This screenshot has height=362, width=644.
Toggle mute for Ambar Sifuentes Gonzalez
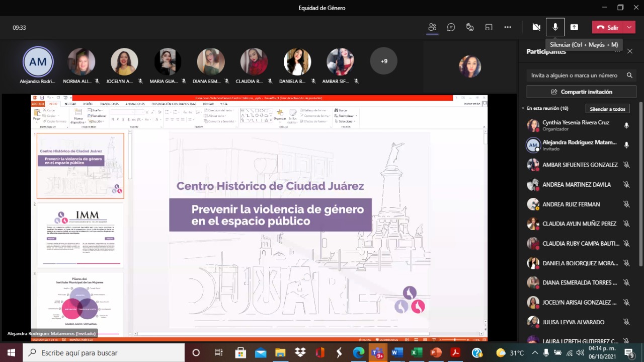[626, 165]
